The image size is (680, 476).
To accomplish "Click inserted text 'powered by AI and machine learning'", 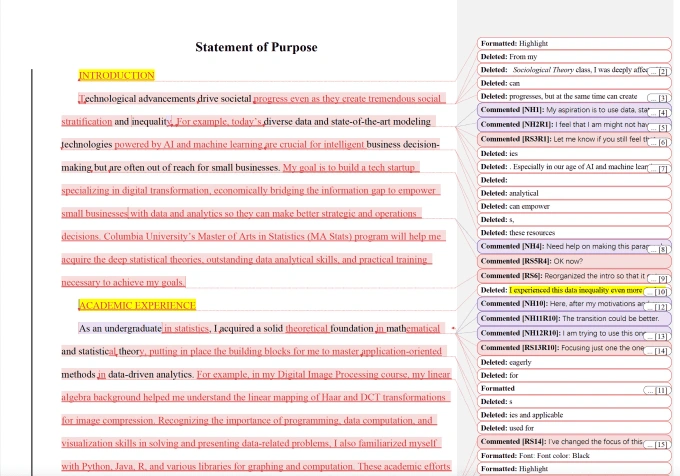I will click(x=189, y=144).
